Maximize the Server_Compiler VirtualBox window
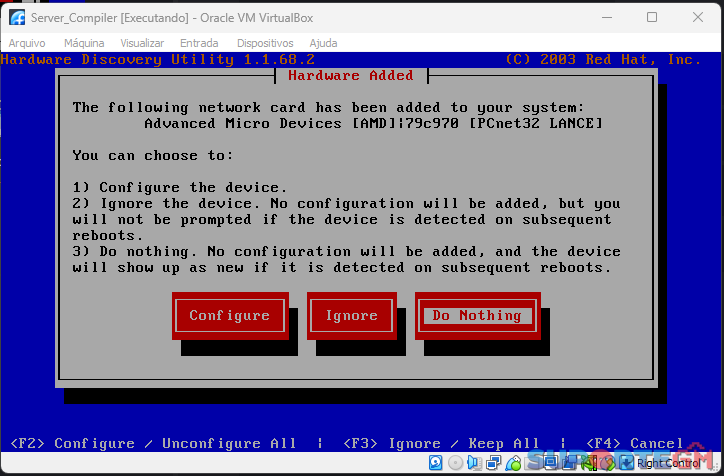The width and height of the screenshot is (724, 476). pyautogui.click(x=652, y=18)
